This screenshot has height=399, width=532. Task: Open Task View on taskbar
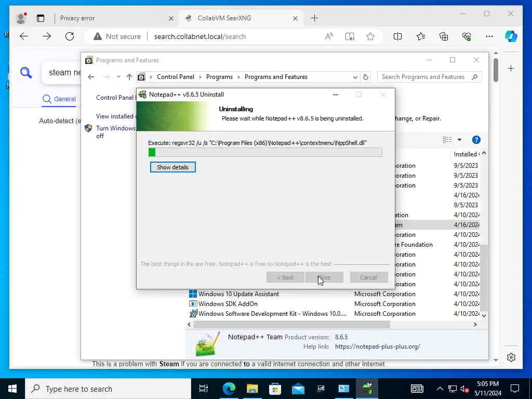point(204,389)
